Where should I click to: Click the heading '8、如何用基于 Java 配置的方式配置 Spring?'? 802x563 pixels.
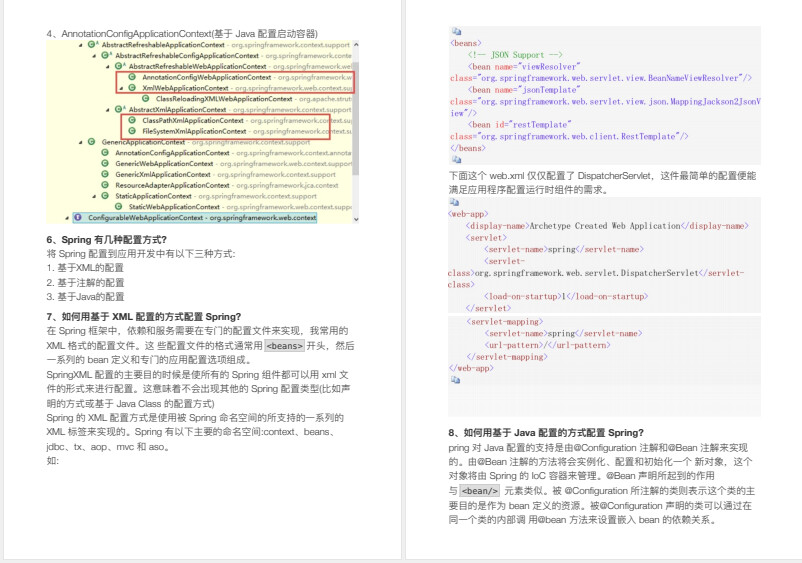click(x=546, y=433)
